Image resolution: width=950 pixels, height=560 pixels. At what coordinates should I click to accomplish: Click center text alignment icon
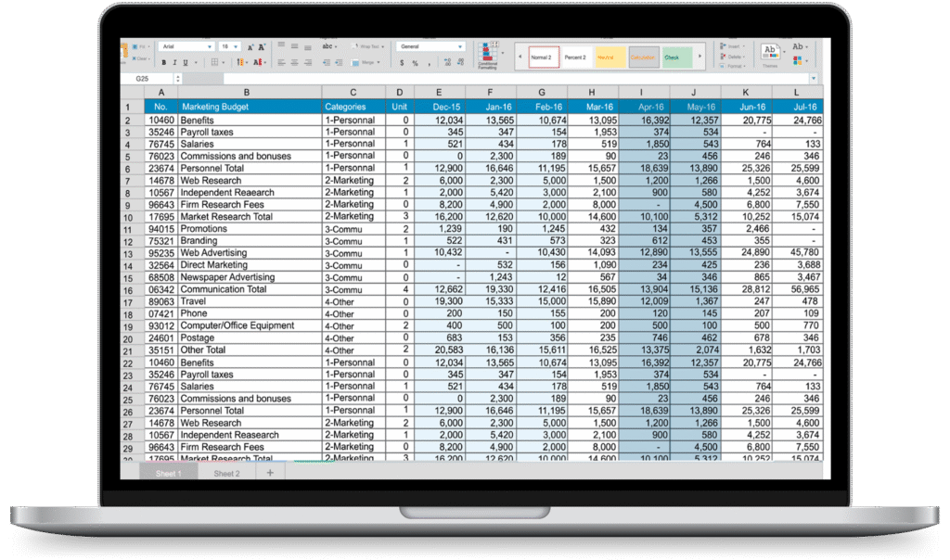tap(295, 63)
